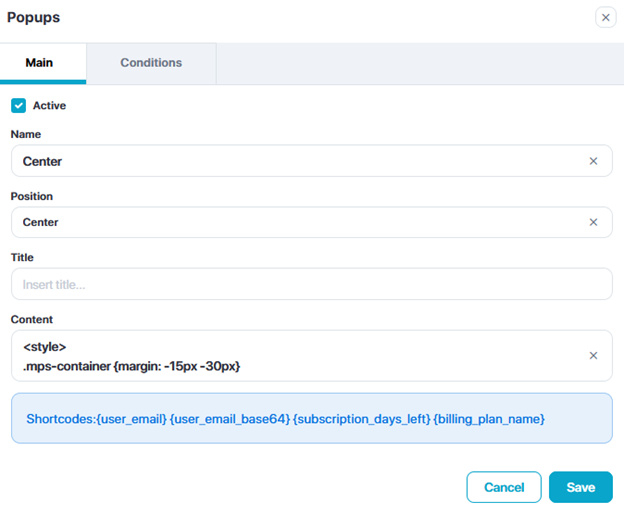Image resolution: width=624 pixels, height=514 pixels.
Task: Clear the Name field with its X icon
Action: pyautogui.click(x=593, y=161)
